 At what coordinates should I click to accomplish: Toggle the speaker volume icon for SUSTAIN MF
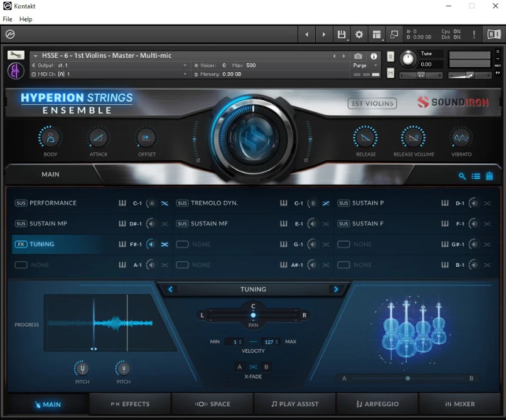(x=313, y=223)
